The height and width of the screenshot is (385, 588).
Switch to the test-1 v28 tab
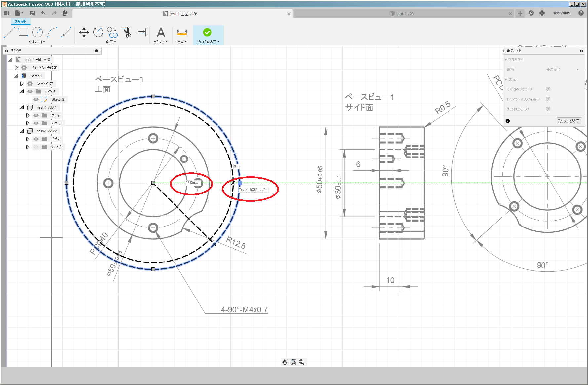tap(404, 14)
